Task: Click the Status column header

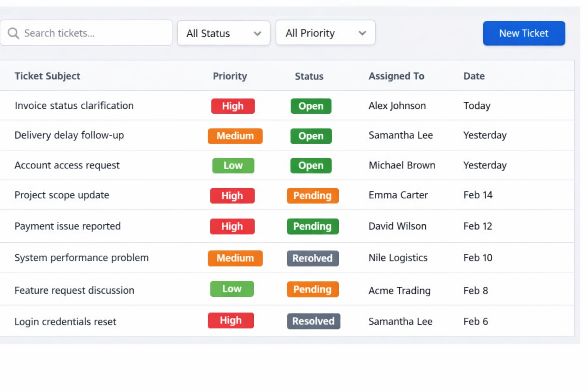Action: point(309,76)
